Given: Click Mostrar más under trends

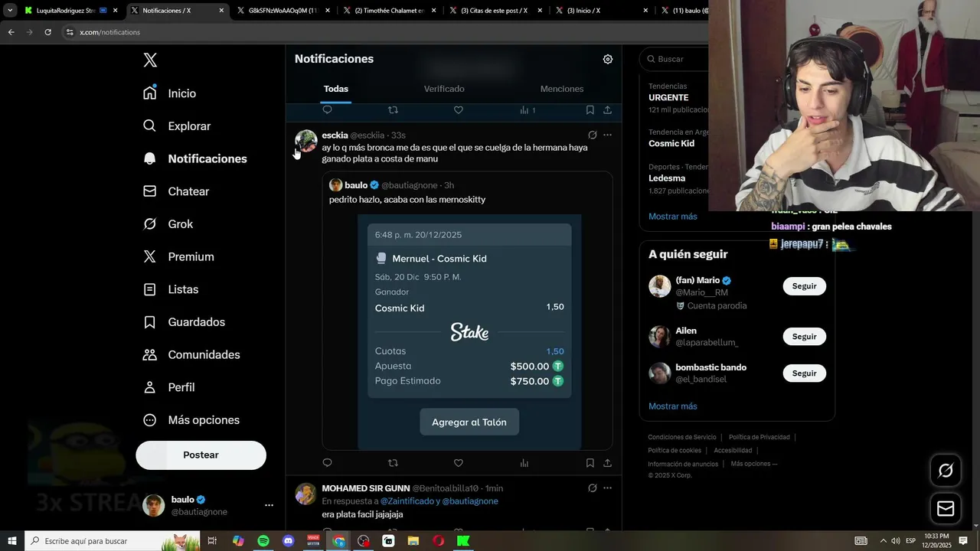Looking at the screenshot, I should (x=673, y=217).
